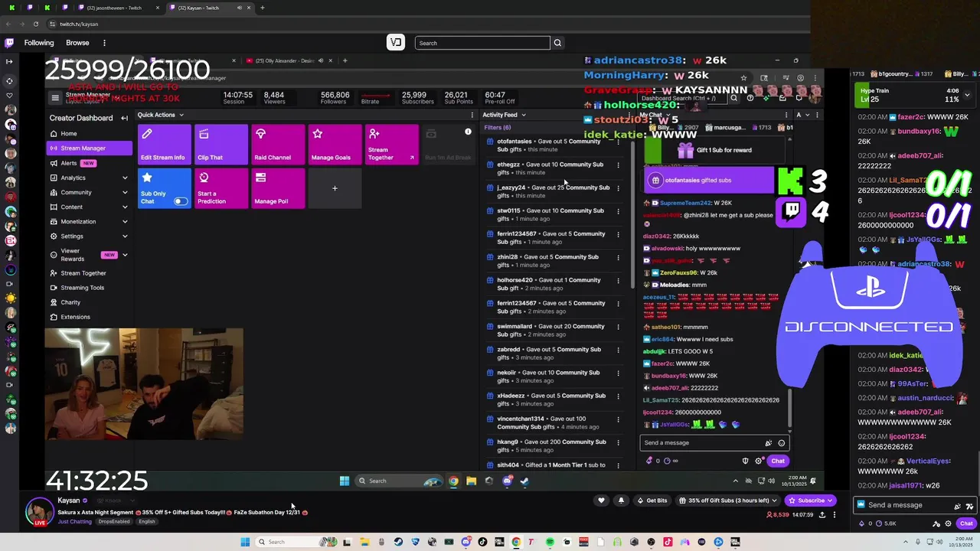Open Stream Together quick action
This screenshot has width=980, height=551.
click(391, 144)
